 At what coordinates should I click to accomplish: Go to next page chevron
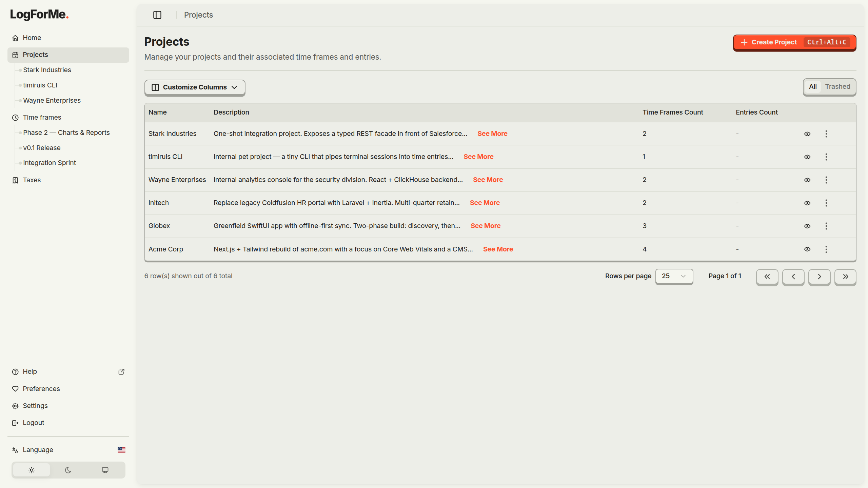pyautogui.click(x=819, y=277)
